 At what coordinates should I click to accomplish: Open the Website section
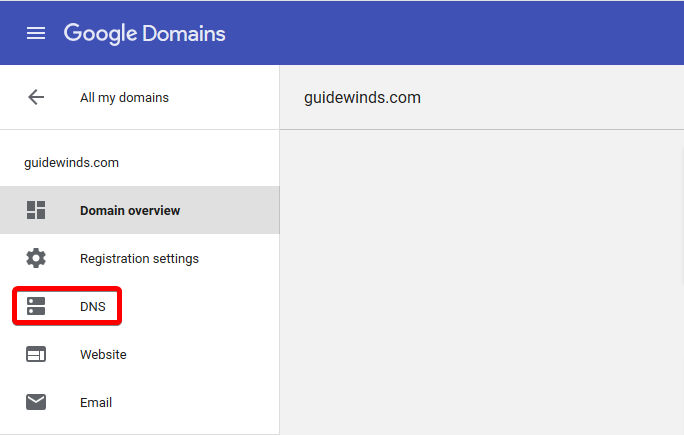coord(140,354)
